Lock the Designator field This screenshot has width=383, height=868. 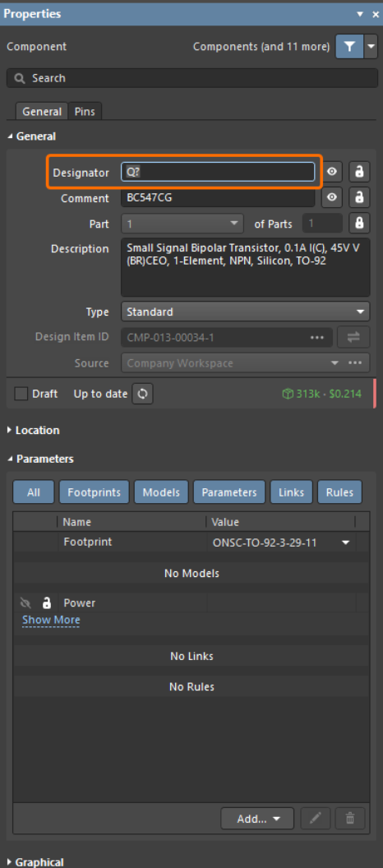click(359, 172)
